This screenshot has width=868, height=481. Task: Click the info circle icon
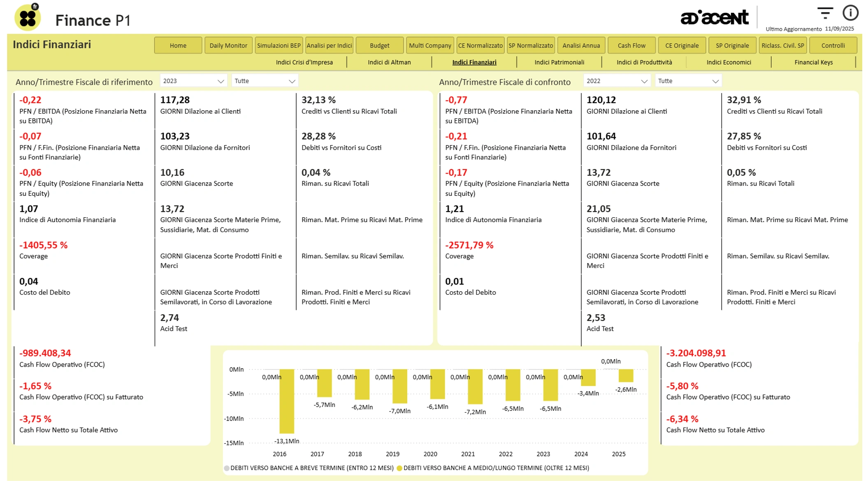pos(850,13)
